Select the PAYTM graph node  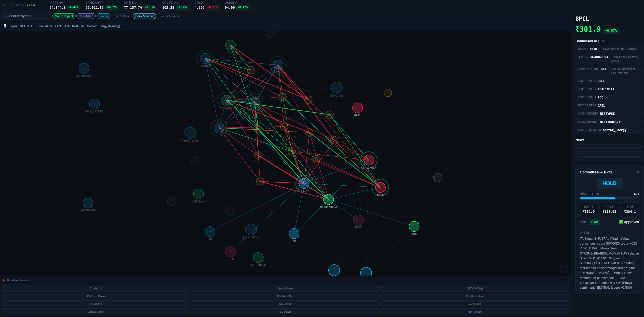point(278,65)
